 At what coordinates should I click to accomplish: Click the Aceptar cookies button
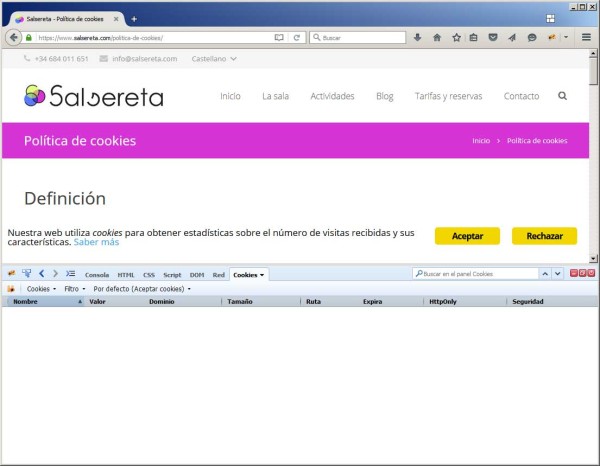(x=467, y=236)
